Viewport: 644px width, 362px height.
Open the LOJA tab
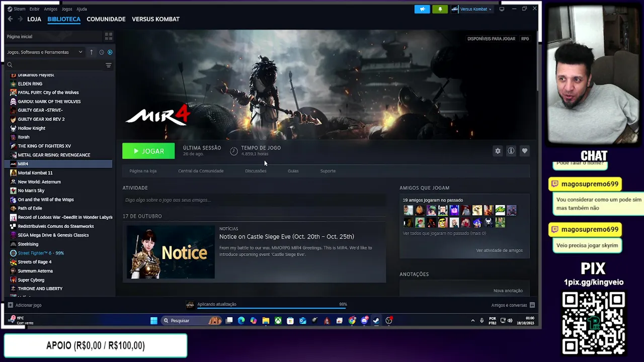tap(34, 19)
